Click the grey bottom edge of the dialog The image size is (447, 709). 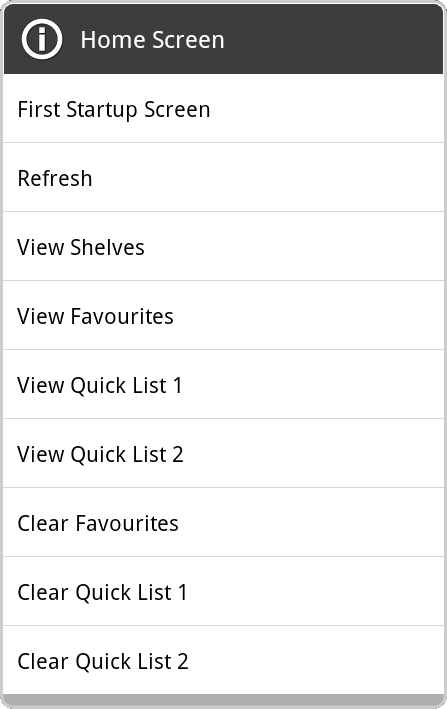click(223, 701)
